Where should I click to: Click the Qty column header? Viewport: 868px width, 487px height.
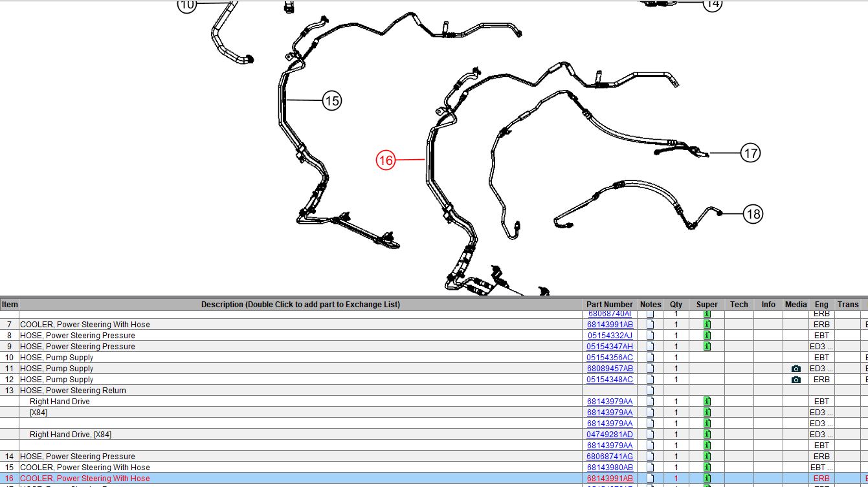676,305
